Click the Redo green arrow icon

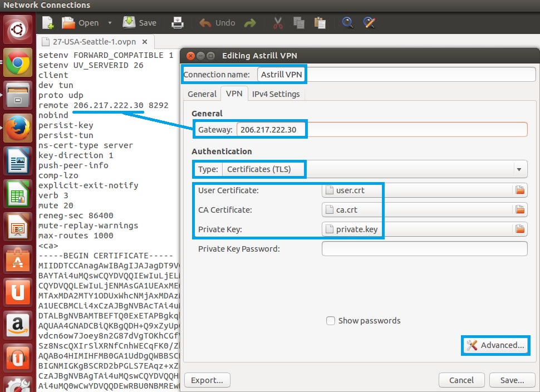[x=250, y=23]
